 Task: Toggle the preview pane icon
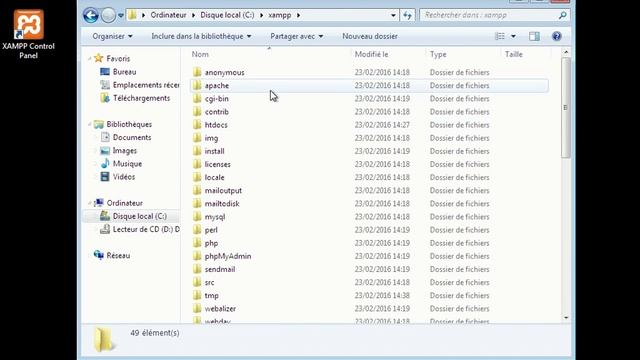click(534, 36)
